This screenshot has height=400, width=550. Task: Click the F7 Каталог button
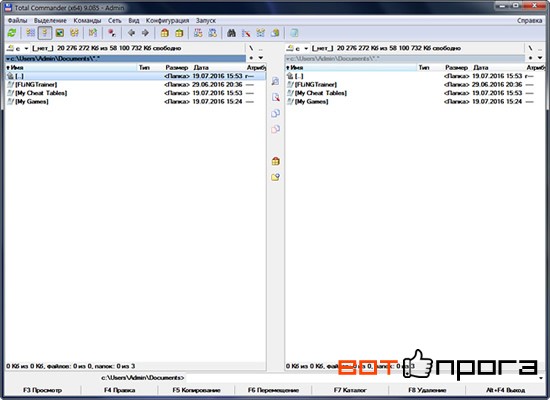tap(350, 390)
